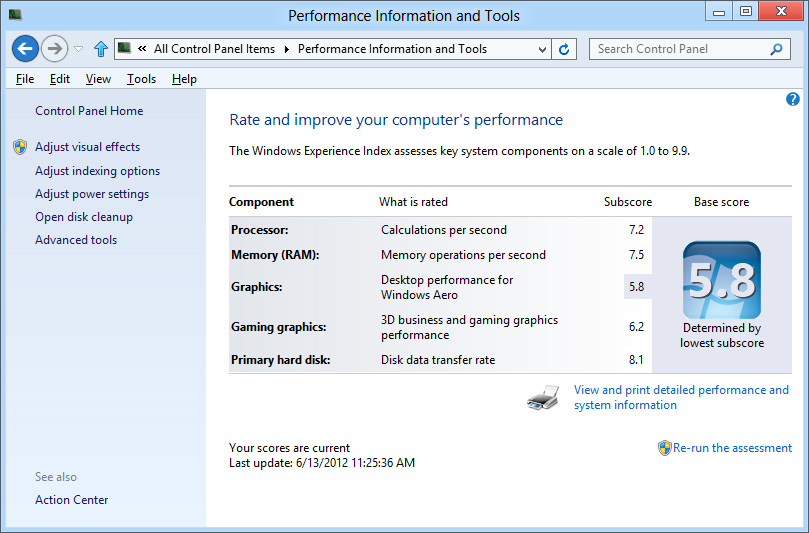Click the shield icon beside Adjust visual effects
This screenshot has height=533, width=809.
click(x=20, y=147)
